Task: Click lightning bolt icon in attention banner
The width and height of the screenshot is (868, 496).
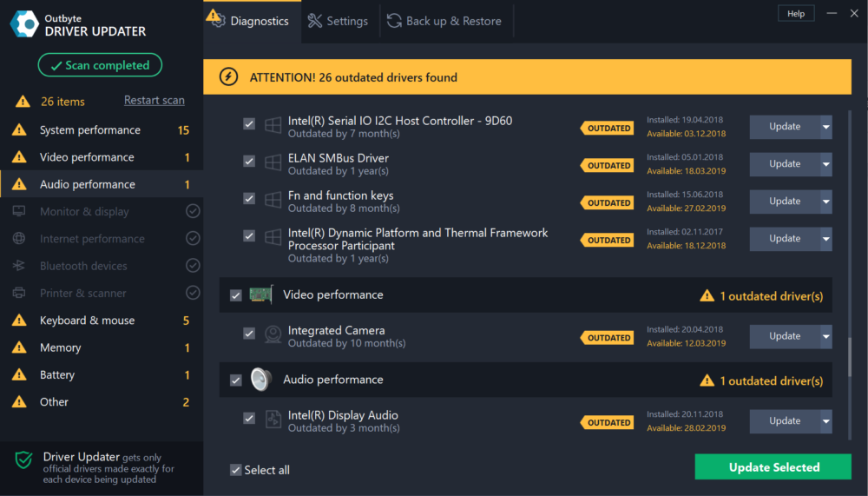Action: pos(228,76)
